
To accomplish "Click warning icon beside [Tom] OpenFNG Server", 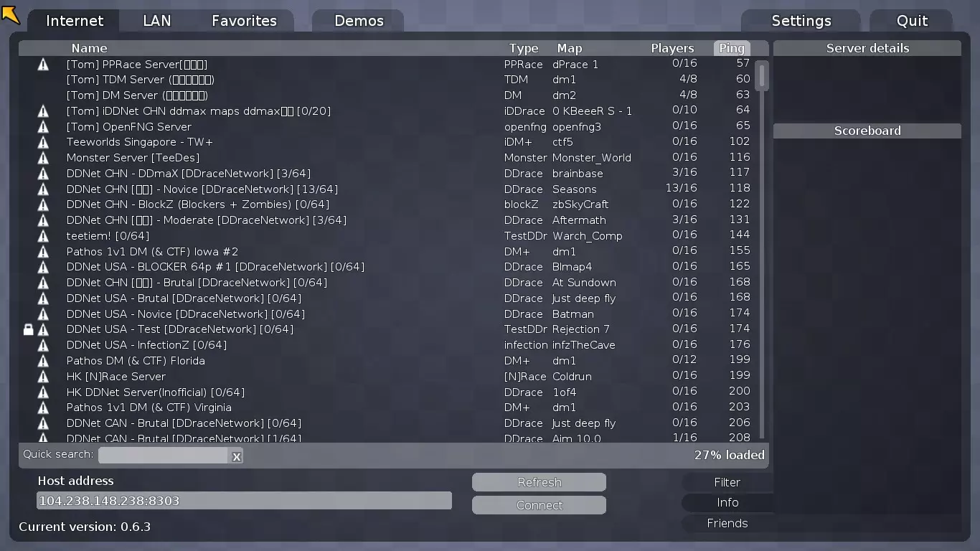I will (x=43, y=127).
